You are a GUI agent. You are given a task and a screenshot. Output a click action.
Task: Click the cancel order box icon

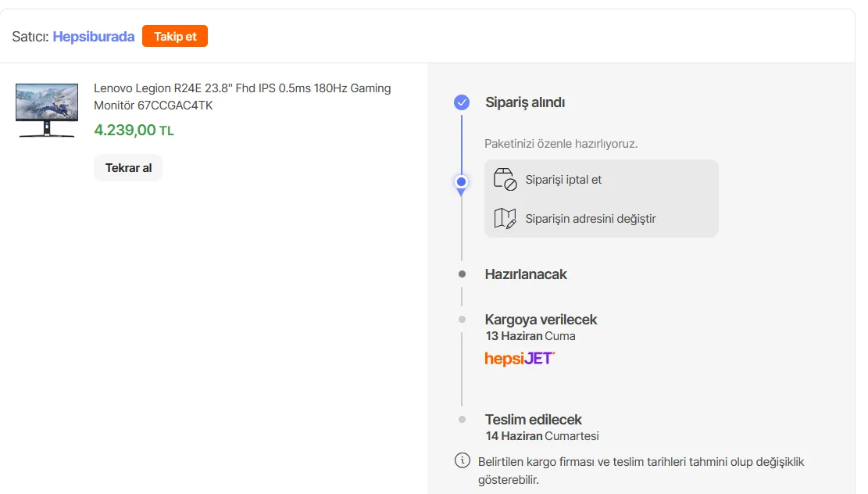point(505,180)
